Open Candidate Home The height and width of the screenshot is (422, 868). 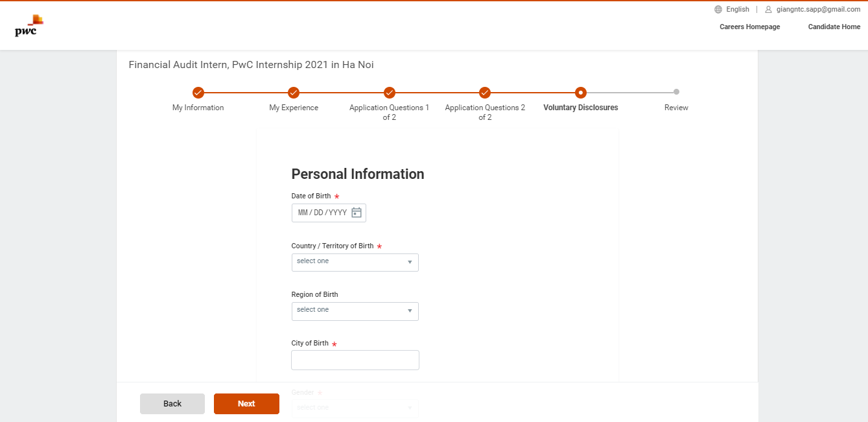834,27
